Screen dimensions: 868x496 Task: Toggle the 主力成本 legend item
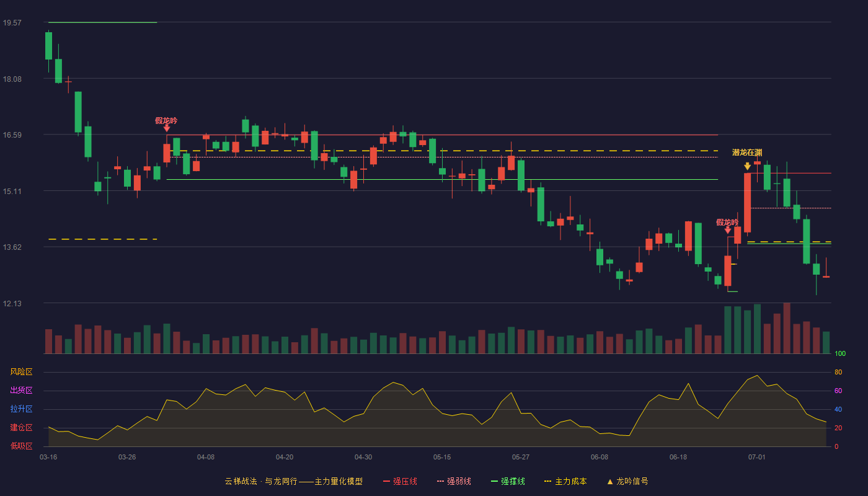pos(565,481)
